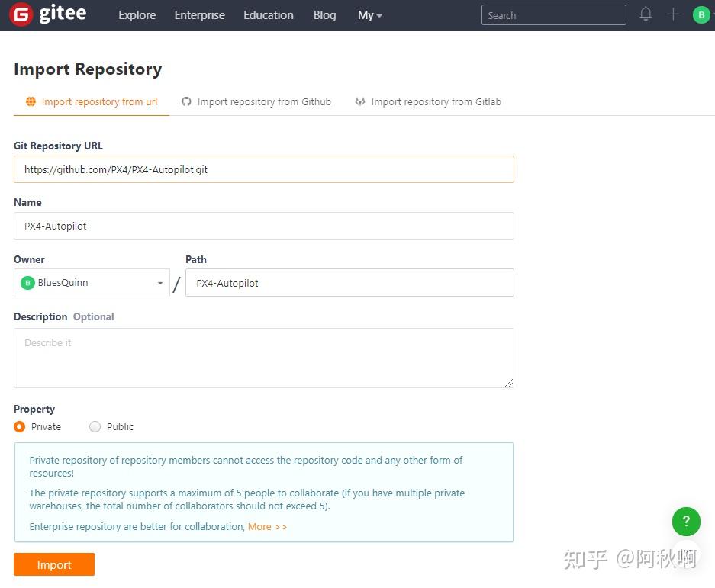Expand the Owner BluesQuinn dropdown

click(x=92, y=283)
